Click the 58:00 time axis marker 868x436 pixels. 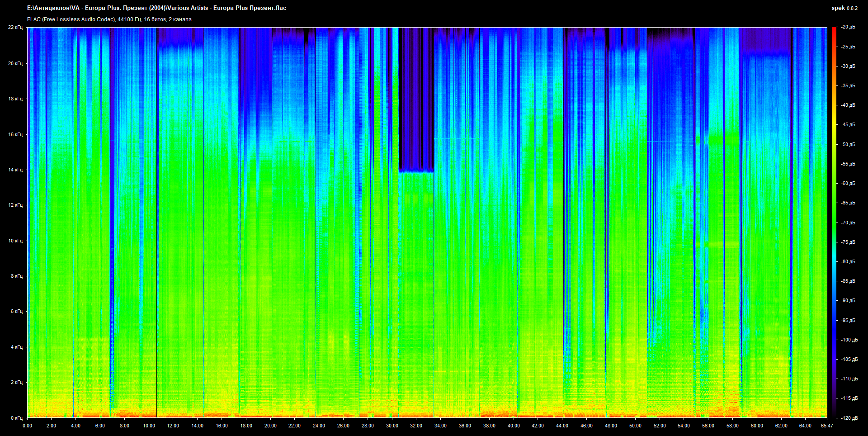pos(732,426)
